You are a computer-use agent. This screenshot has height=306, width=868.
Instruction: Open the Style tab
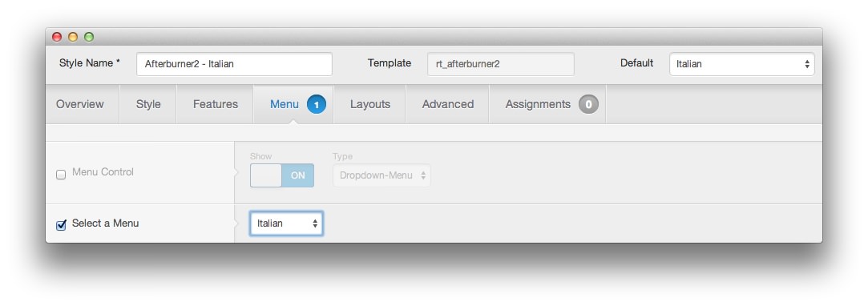click(148, 104)
